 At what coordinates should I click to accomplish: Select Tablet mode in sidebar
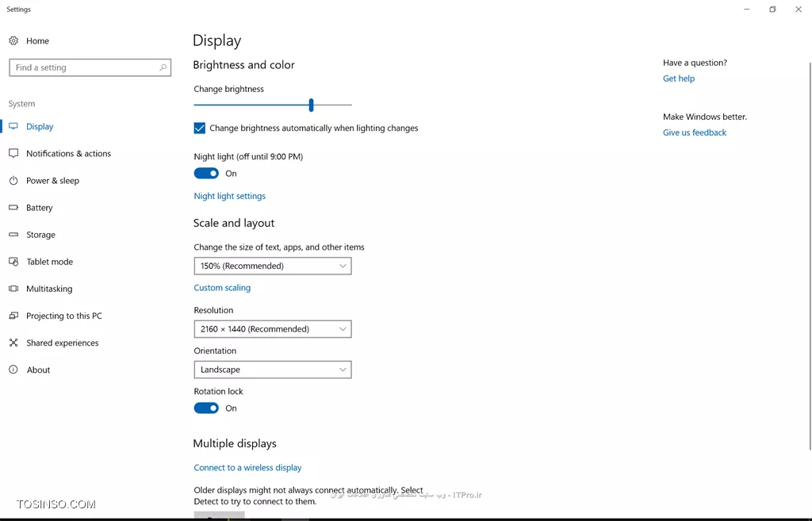(x=50, y=262)
